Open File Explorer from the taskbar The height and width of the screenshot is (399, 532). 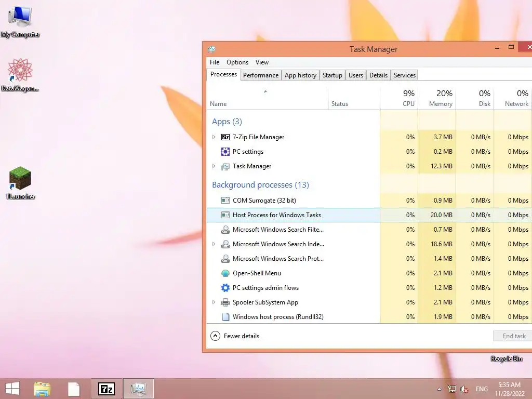[43, 389]
